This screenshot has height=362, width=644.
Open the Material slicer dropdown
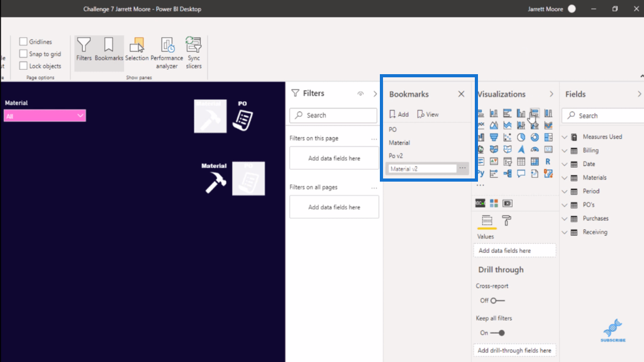click(45, 116)
